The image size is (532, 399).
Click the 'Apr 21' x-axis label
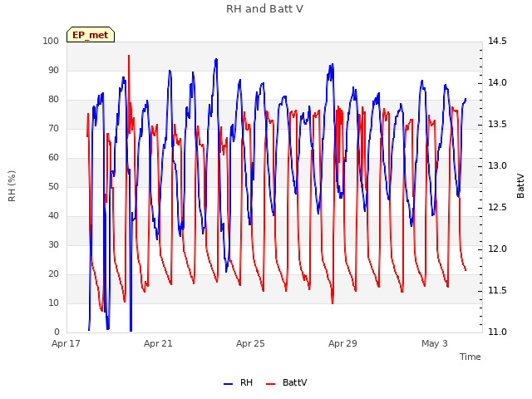[158, 343]
